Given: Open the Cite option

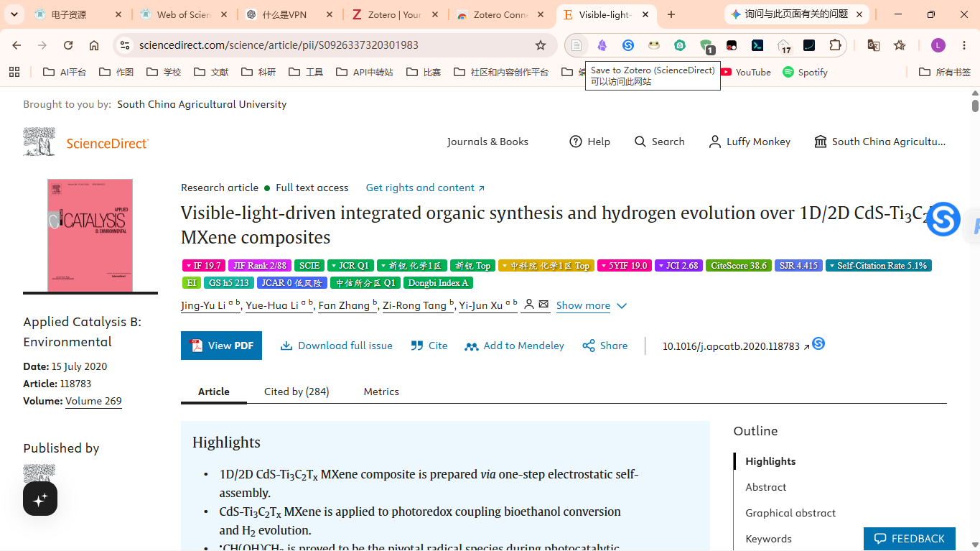Looking at the screenshot, I should (x=429, y=346).
